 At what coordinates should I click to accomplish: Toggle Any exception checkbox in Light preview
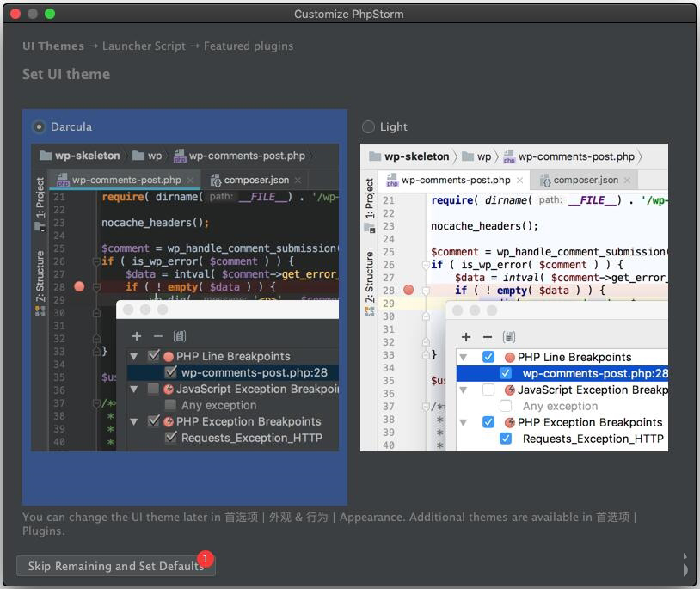point(506,406)
